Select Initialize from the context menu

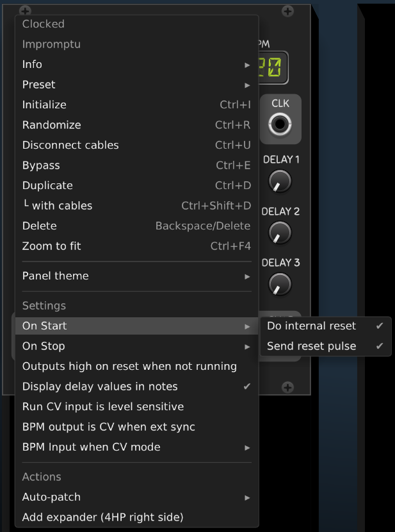(136, 104)
